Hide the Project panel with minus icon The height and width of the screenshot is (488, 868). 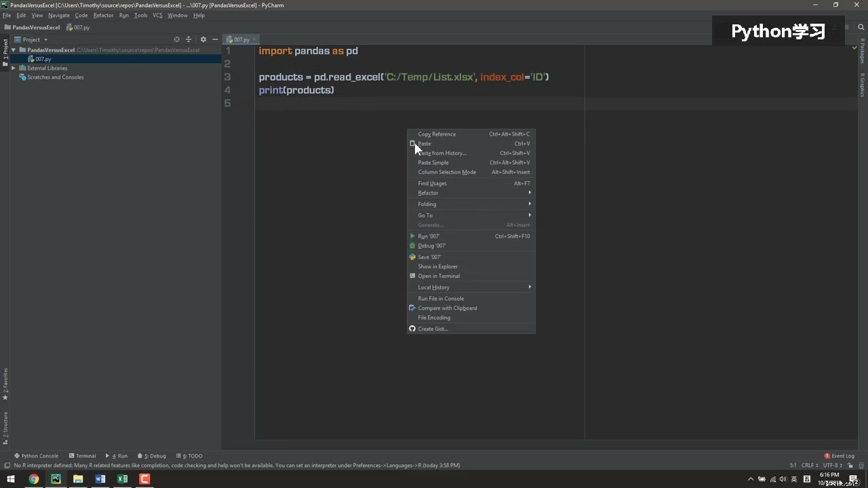pyautogui.click(x=215, y=39)
